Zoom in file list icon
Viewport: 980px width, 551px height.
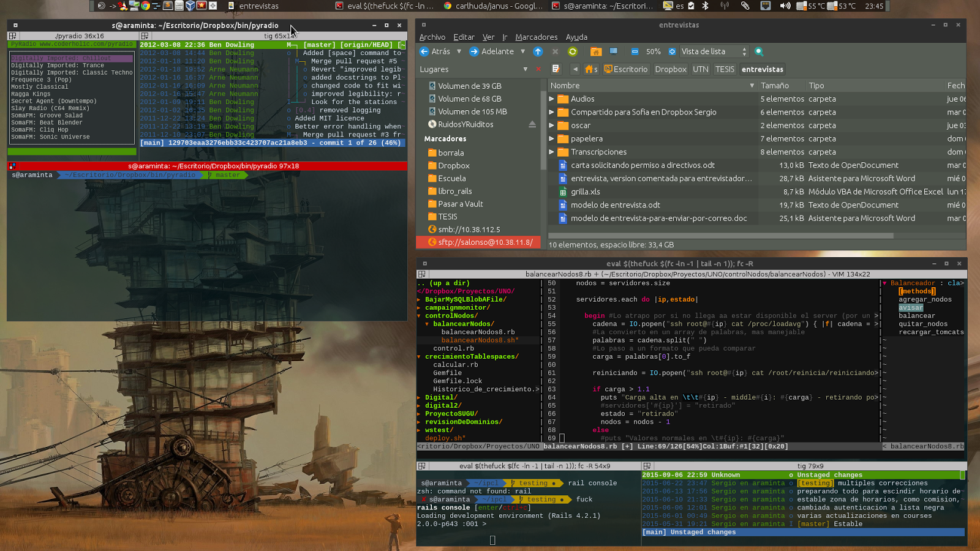pyautogui.click(x=672, y=51)
